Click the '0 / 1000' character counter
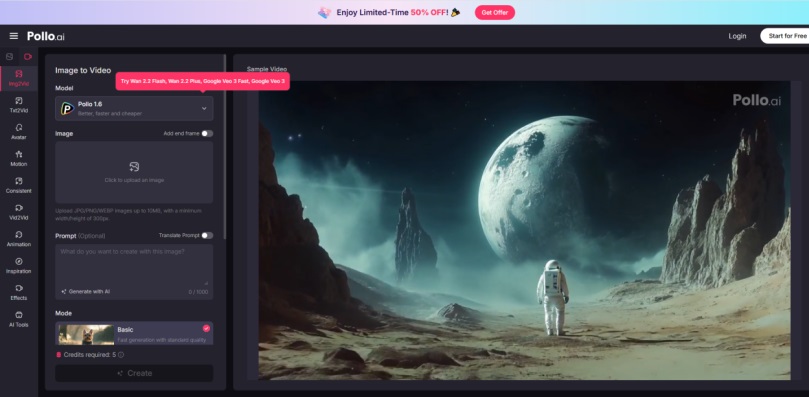Viewport: 809px width, 397px height. (x=198, y=292)
